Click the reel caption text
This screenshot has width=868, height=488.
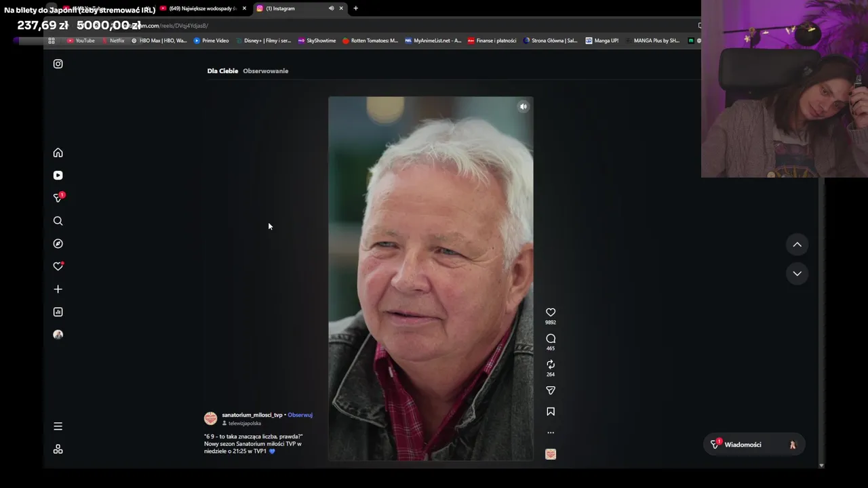click(254, 444)
